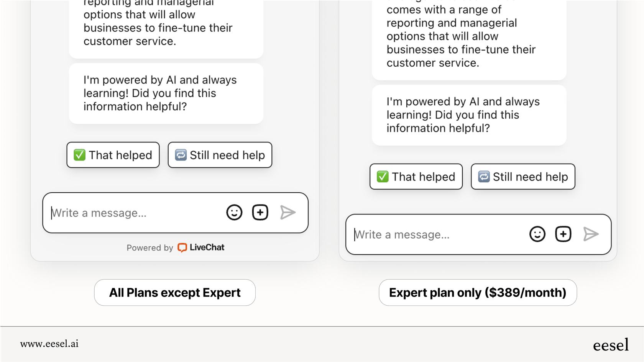This screenshot has height=362, width=644.
Task: Select Still need help in the left chat
Action: [220, 155]
